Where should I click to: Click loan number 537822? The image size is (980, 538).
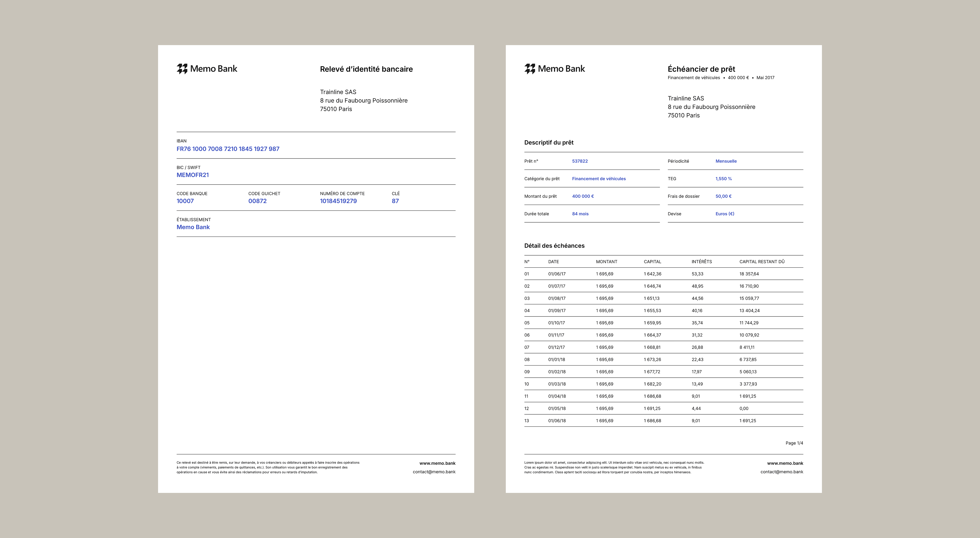pos(580,161)
